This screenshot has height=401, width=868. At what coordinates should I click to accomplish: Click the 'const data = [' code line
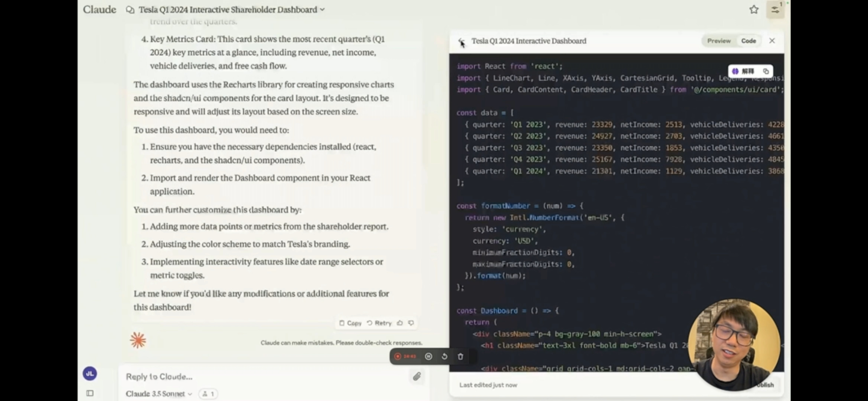click(485, 113)
